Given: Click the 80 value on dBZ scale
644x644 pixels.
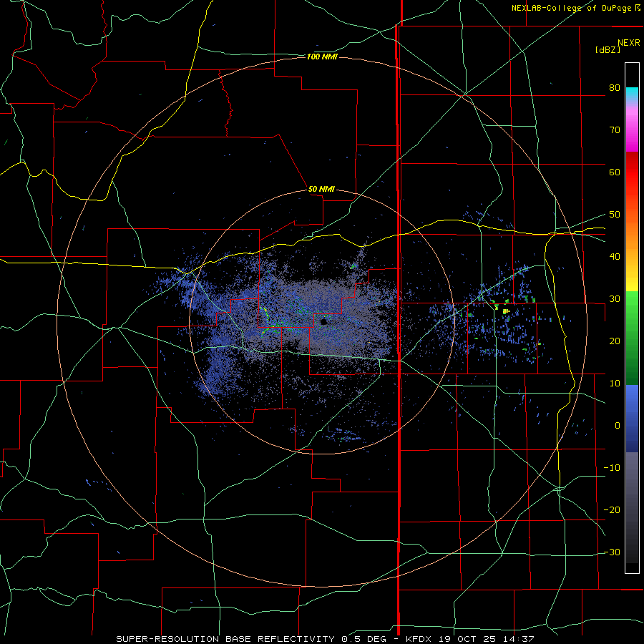Looking at the screenshot, I should [x=615, y=88].
